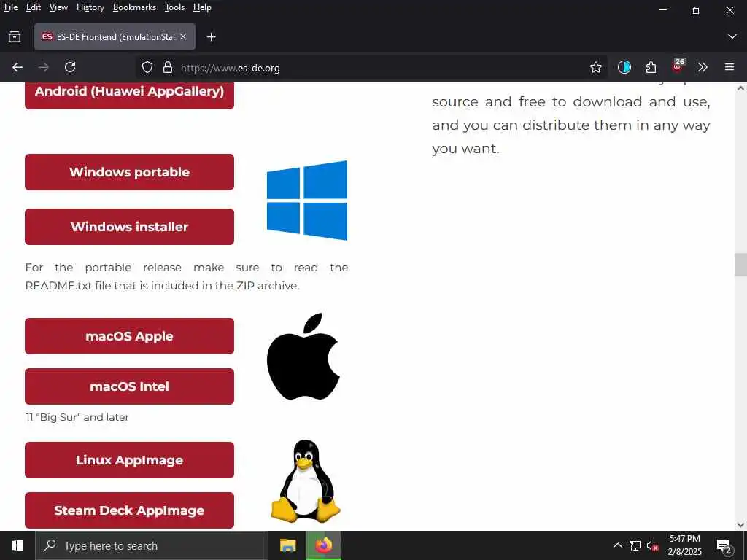Viewport: 747px width, 560px height.
Task: List all tabs dropdown arrow
Action: tap(732, 36)
